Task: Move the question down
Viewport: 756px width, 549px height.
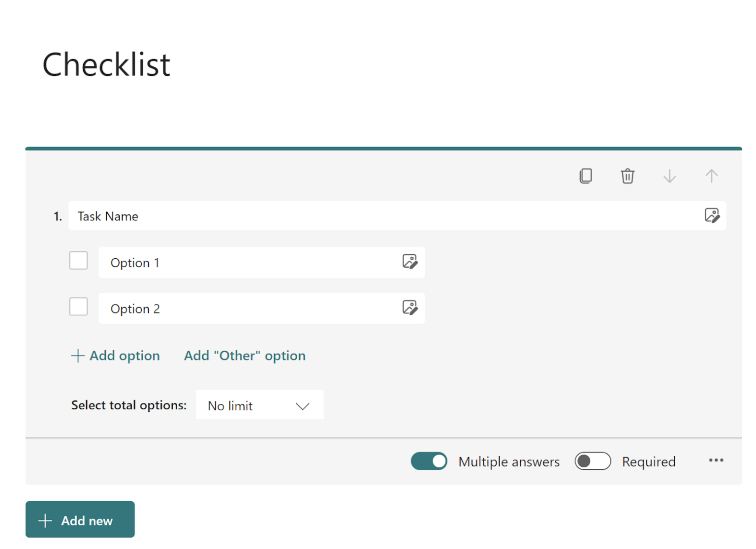Action: coord(669,176)
